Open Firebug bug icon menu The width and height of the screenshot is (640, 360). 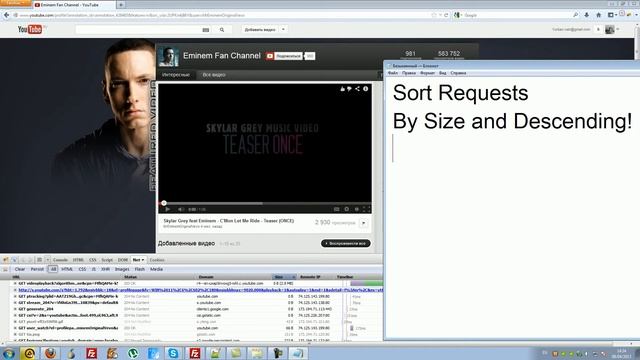[6, 260]
